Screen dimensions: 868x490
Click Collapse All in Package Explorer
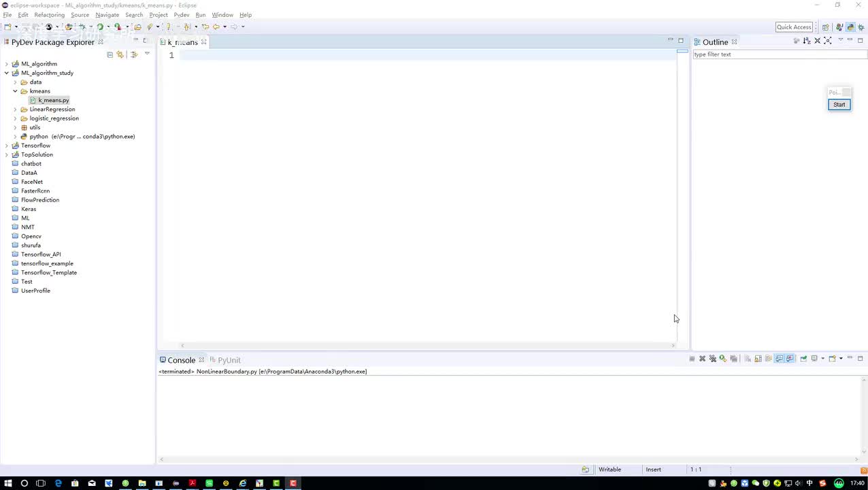point(110,54)
